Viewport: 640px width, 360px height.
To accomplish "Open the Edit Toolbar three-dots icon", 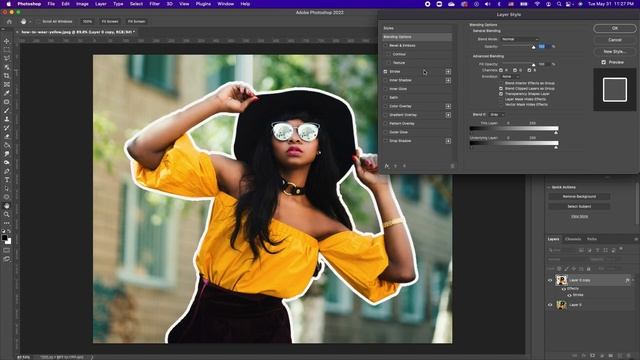I will point(7,223).
